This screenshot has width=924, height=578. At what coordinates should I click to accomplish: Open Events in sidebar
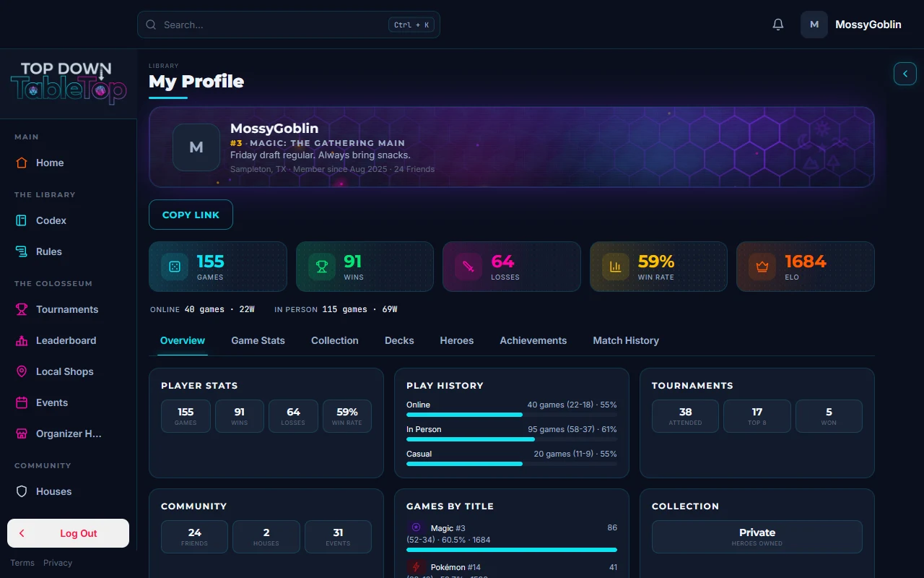coord(69,402)
